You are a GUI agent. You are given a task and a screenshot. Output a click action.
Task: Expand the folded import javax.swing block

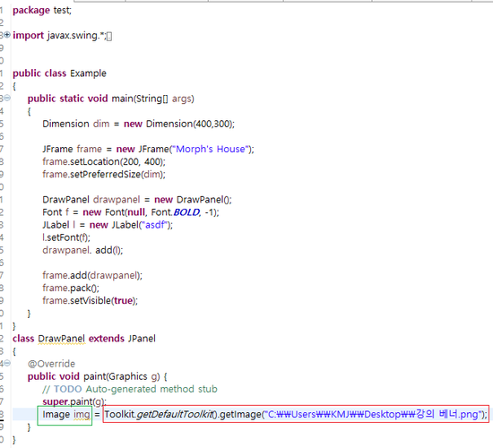coord(7,35)
